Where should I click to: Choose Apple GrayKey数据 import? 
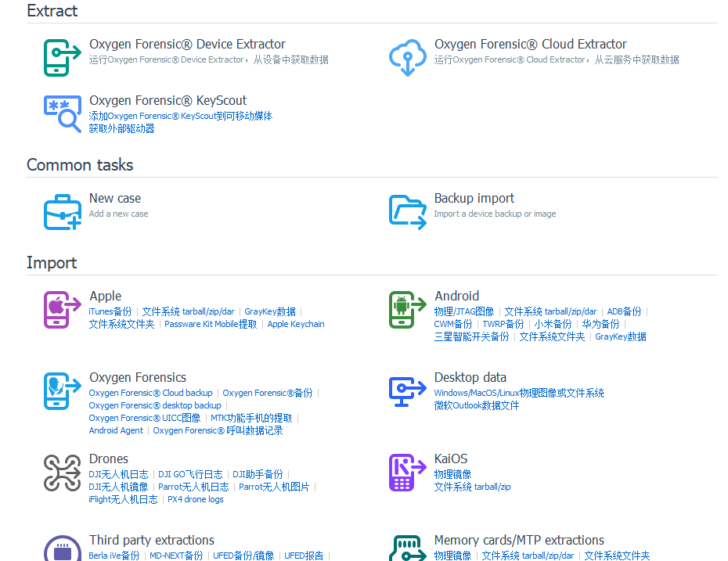click(x=270, y=311)
